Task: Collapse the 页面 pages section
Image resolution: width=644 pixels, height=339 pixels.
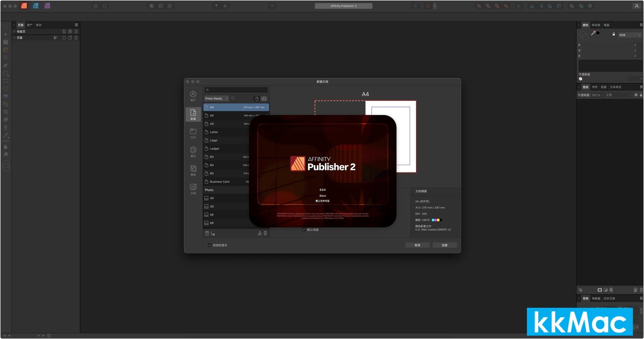Action: click(x=14, y=38)
